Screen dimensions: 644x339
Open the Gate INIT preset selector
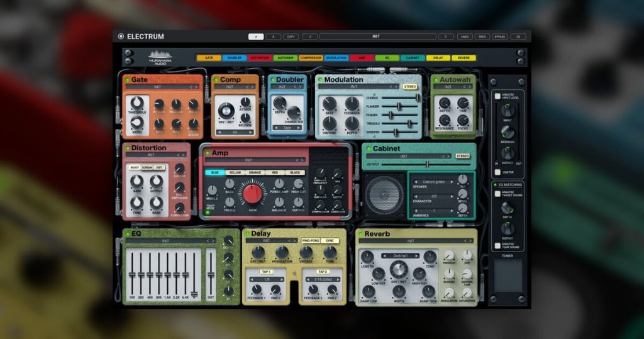coord(162,87)
